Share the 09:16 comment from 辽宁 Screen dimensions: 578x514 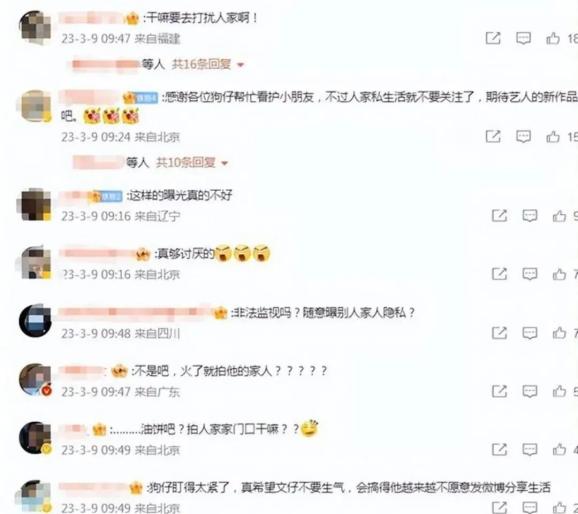(499, 216)
